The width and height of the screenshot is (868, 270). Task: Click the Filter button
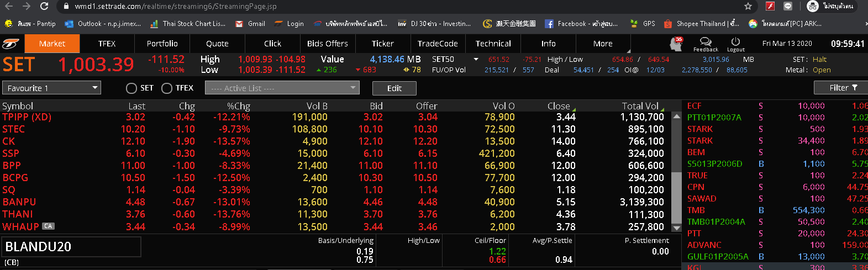point(840,87)
